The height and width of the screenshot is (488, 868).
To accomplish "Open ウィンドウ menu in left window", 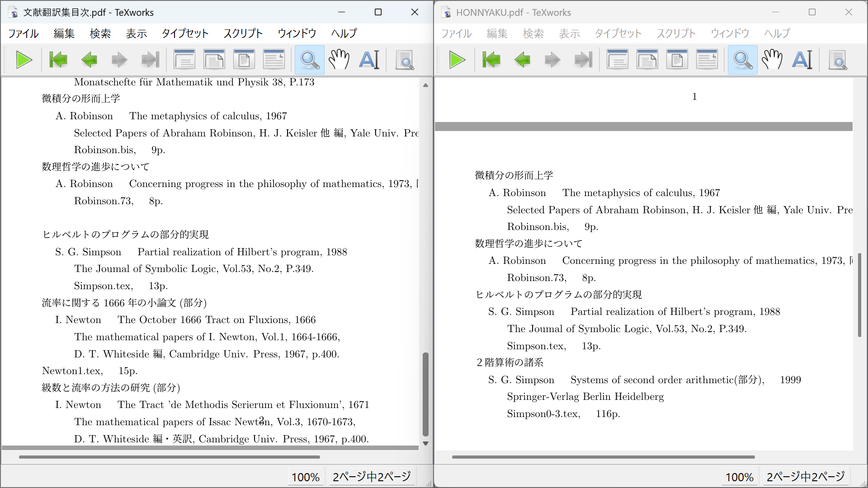I will tap(297, 33).
